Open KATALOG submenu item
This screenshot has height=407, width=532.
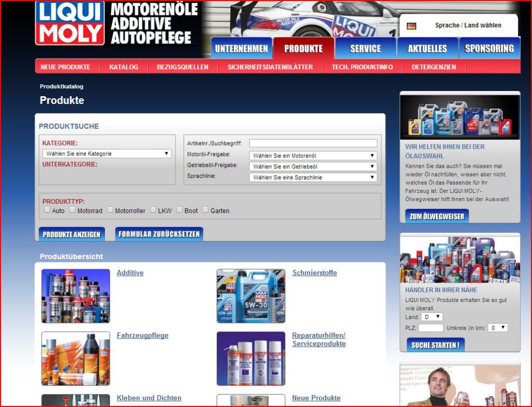pos(124,67)
